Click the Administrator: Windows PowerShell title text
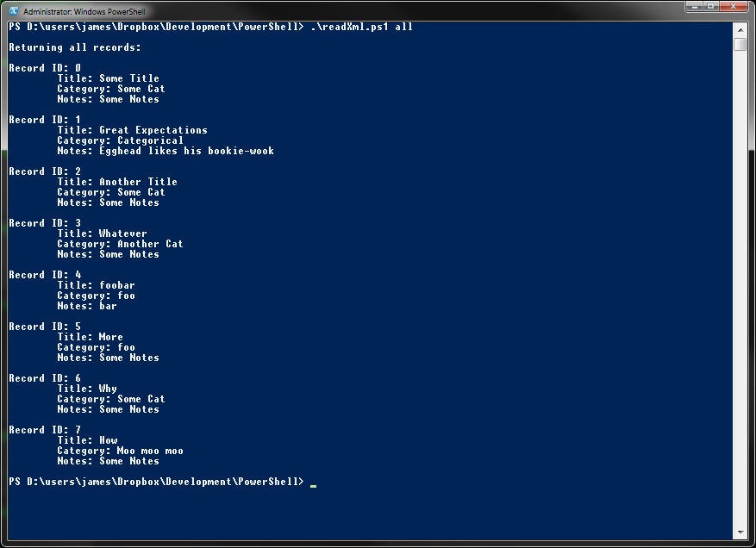The image size is (756, 548). pos(84,11)
